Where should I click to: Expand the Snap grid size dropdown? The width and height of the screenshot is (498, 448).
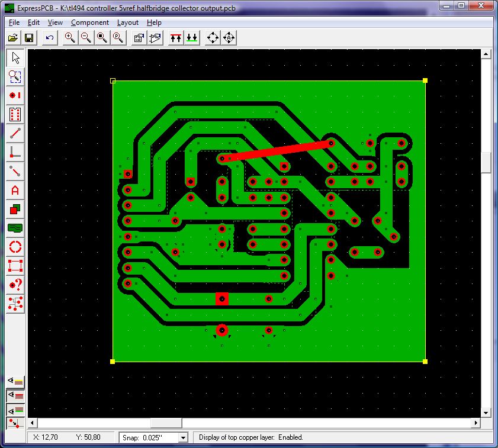[183, 438]
